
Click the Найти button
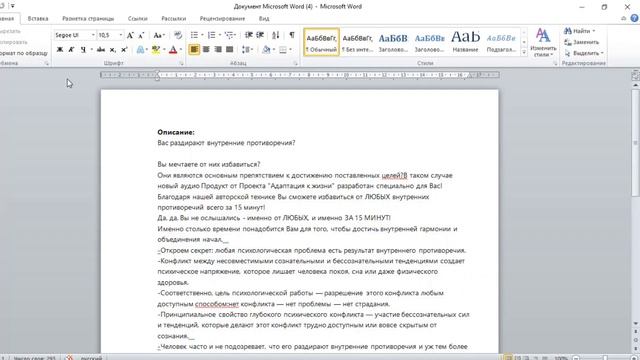tap(579, 31)
